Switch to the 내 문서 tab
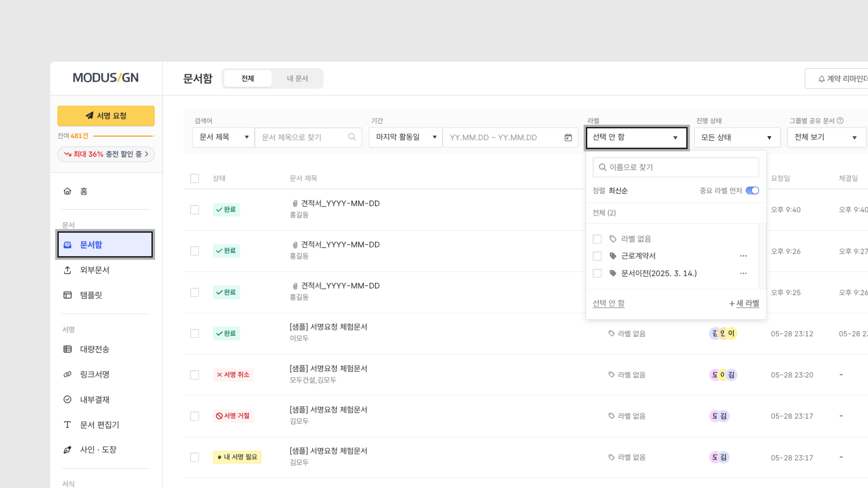 click(297, 78)
